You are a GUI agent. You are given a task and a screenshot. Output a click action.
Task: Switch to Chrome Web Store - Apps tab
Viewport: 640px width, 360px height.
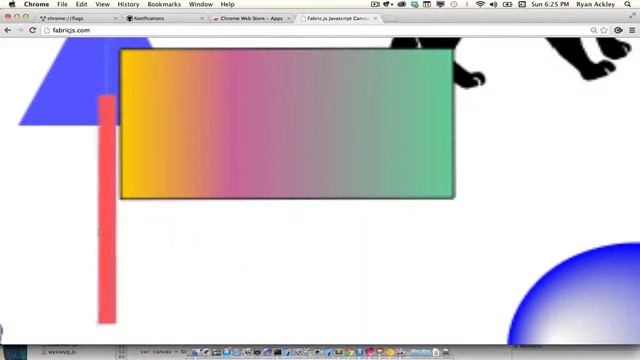(251, 18)
